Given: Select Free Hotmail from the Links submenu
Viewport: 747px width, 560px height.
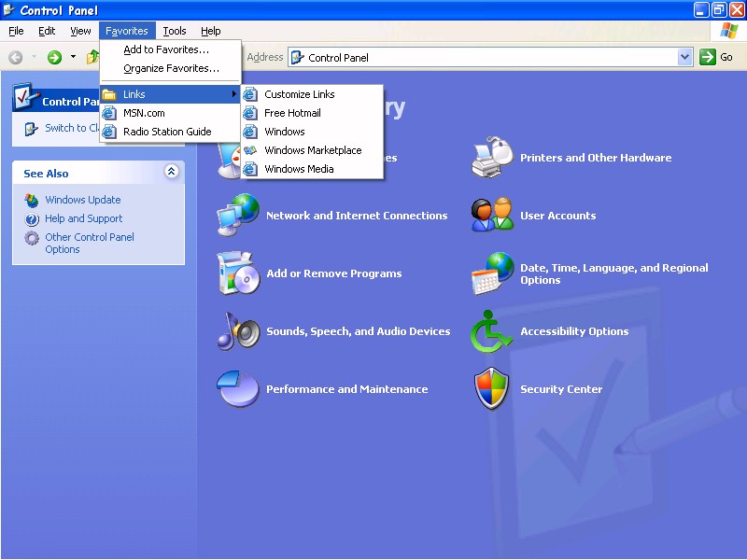Looking at the screenshot, I should (292, 113).
